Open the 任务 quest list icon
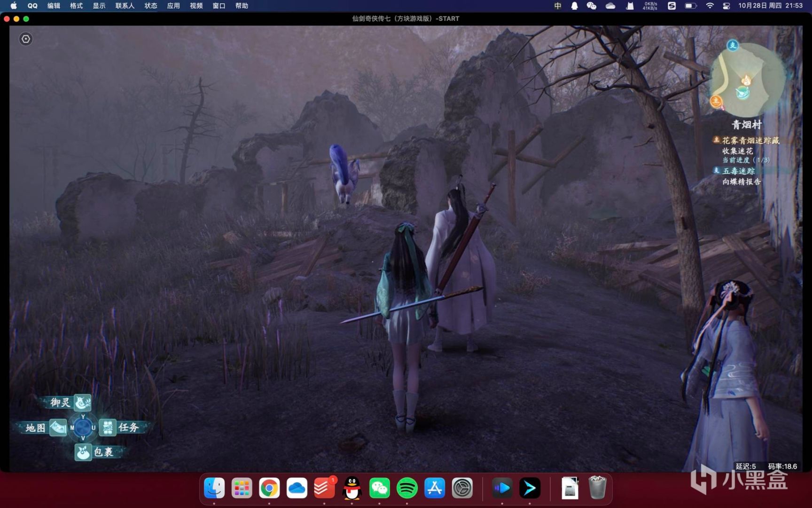 (108, 428)
